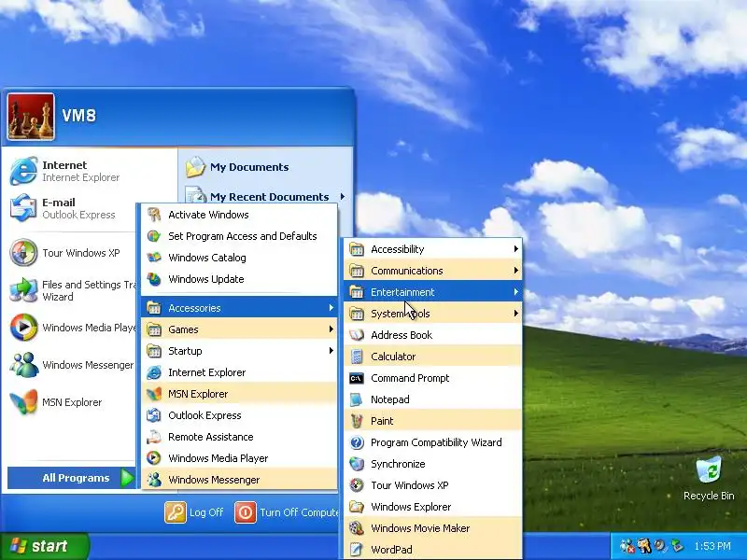Click the Windows Update icon
This screenshot has height=560, width=747.
click(154, 279)
